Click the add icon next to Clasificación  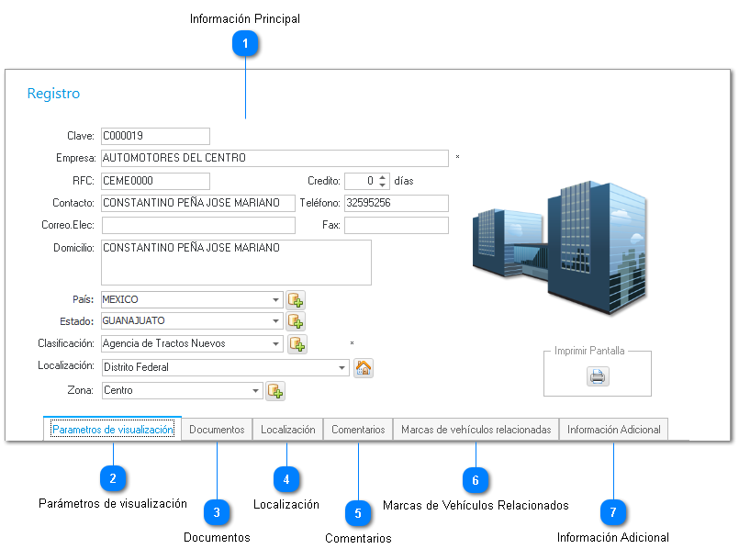297,344
